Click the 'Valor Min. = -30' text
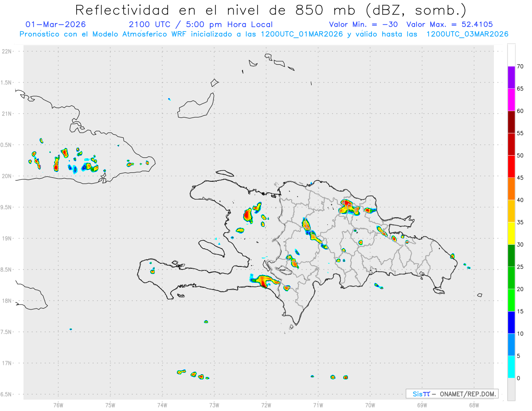Image resolution: width=532 pixels, height=411 pixels. [363, 24]
